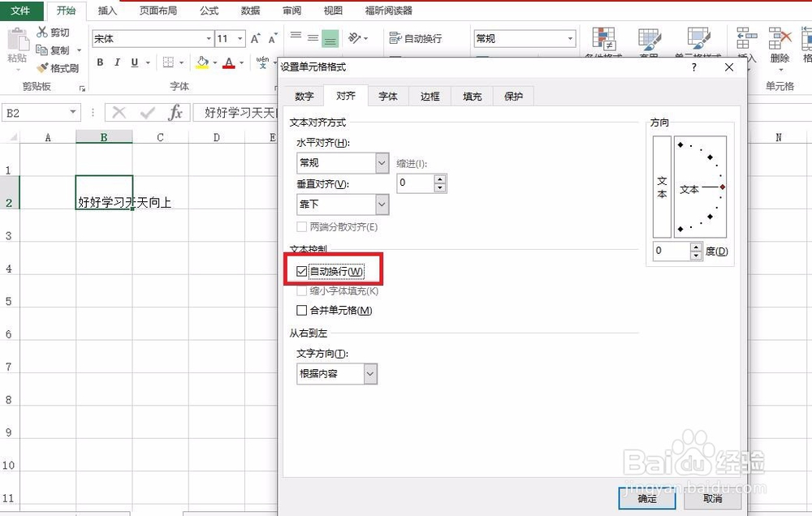The height and width of the screenshot is (516, 812).
Task: Switch to the 字体 tab
Action: (387, 96)
